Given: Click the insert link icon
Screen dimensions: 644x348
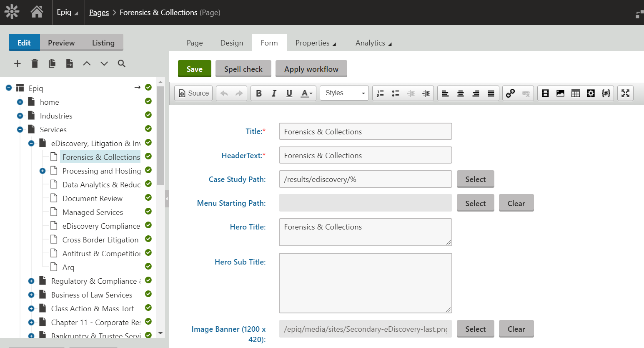Looking at the screenshot, I should click(x=510, y=93).
